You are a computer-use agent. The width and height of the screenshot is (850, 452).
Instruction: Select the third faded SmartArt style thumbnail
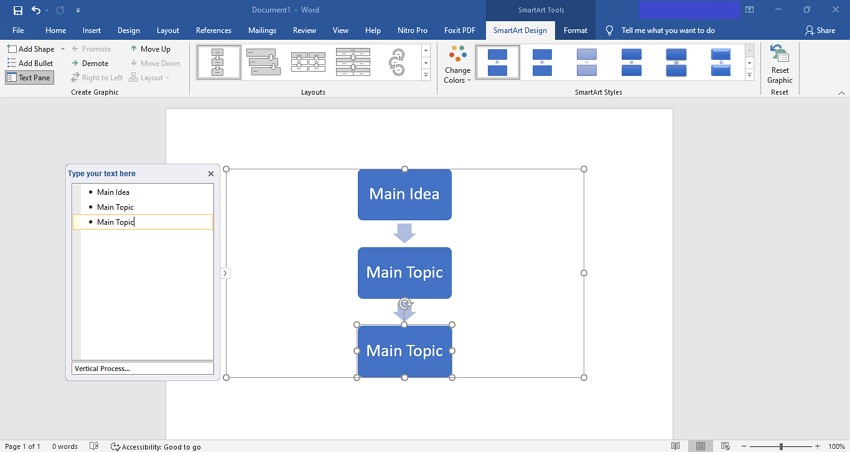coord(587,62)
